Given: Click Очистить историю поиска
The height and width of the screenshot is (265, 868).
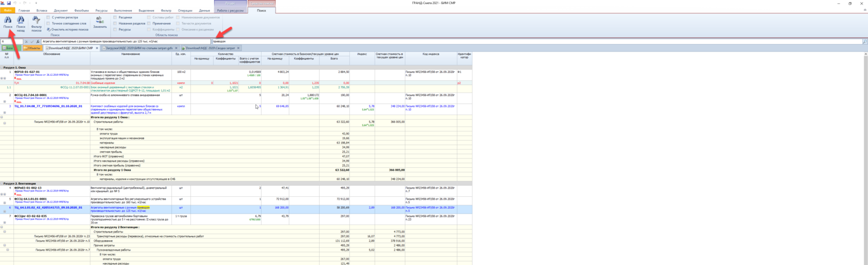Looking at the screenshot, I should pos(69,30).
